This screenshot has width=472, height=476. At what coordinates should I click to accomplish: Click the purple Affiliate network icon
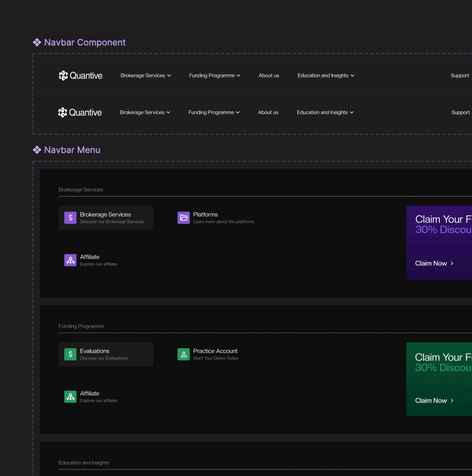click(x=70, y=260)
